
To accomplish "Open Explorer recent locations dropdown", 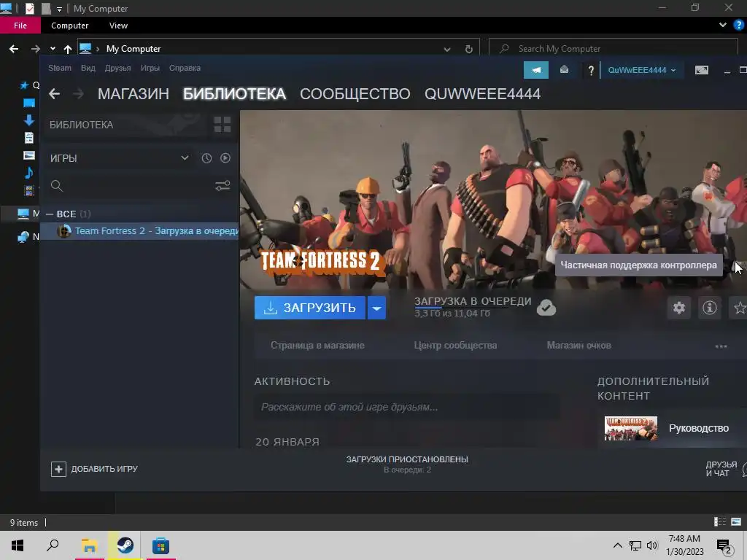I will (53, 49).
